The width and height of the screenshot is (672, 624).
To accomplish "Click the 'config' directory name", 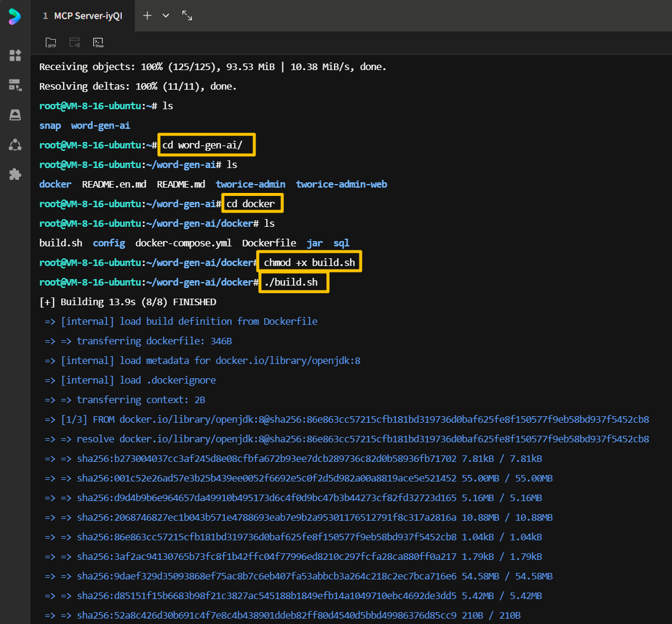I will (x=109, y=243).
